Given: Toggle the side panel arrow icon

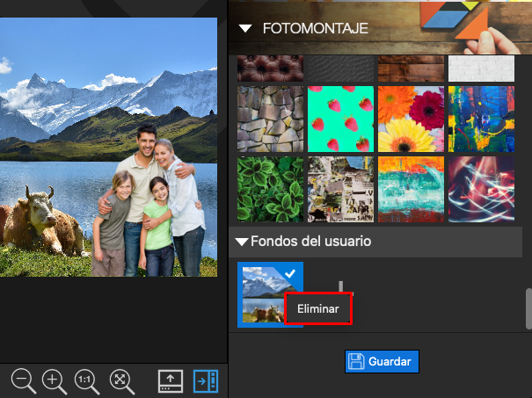Looking at the screenshot, I should [x=206, y=381].
